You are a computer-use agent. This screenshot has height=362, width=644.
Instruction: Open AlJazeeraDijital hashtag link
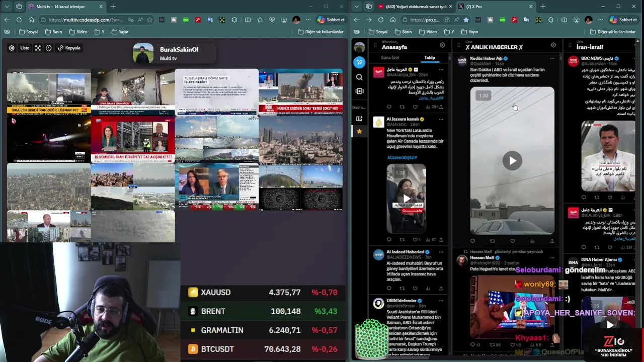point(402,157)
